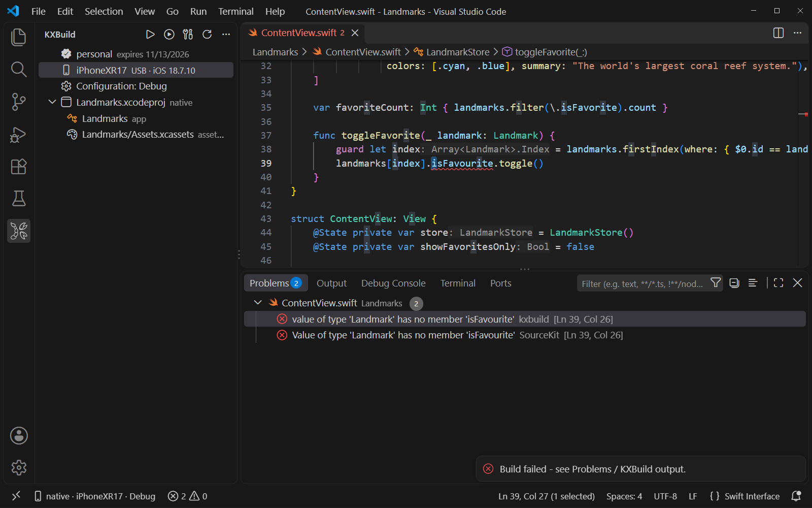
Task: Maximize the bottom panel size
Action: pyautogui.click(x=779, y=283)
